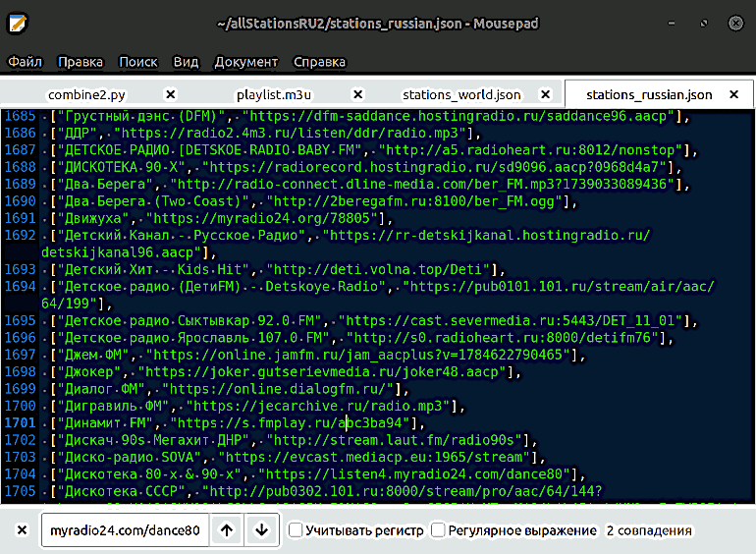The width and height of the screenshot is (756, 554).
Task: Close the Mousepad window
Action: (x=735, y=24)
